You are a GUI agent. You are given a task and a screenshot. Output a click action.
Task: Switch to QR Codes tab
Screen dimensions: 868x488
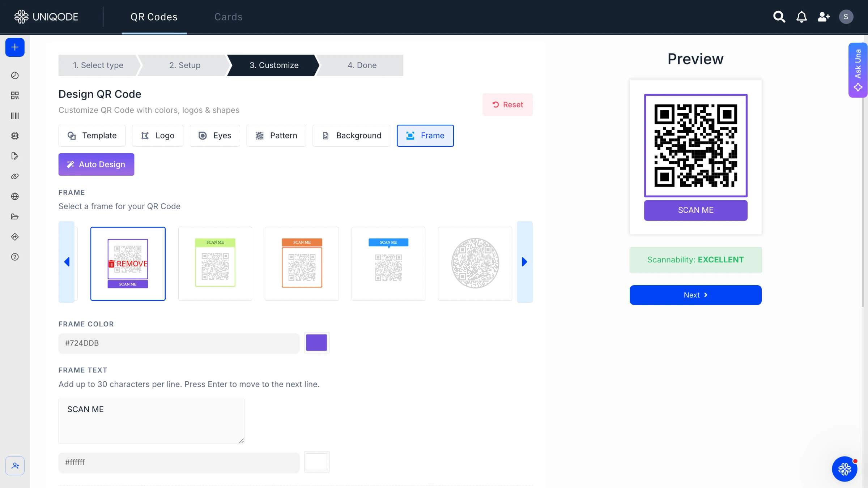tap(154, 17)
